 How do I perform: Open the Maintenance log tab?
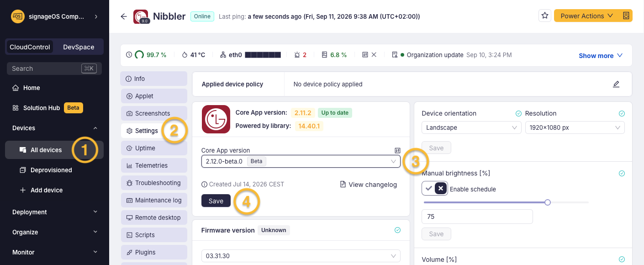pyautogui.click(x=154, y=200)
